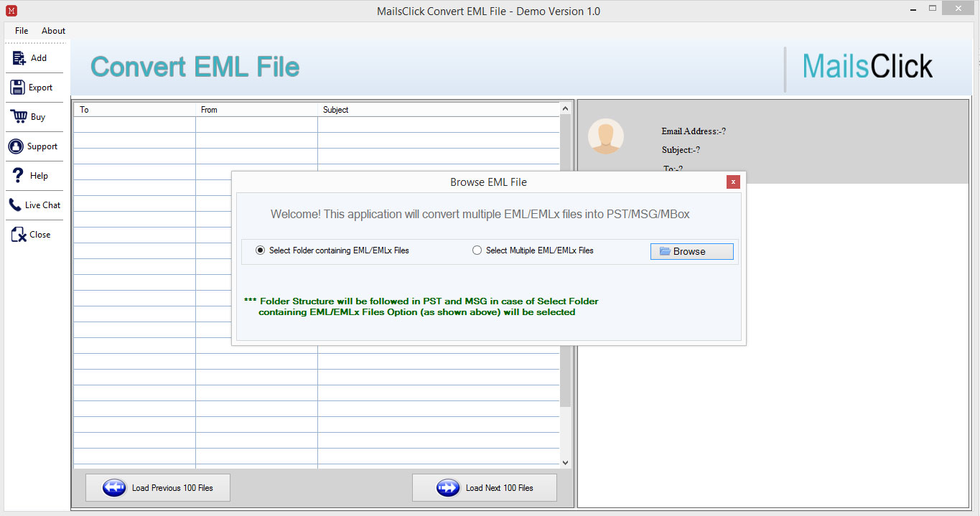Click the Support label in sidebar
980x516 pixels.
coord(42,146)
